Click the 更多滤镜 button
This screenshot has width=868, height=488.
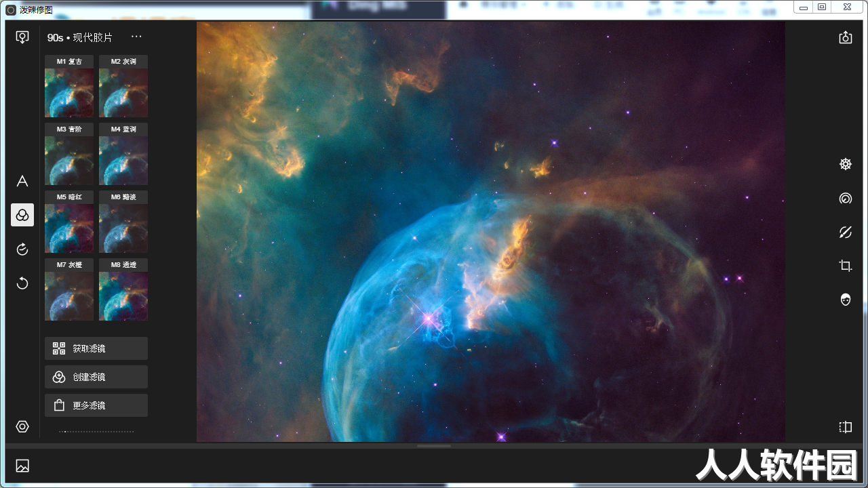[x=96, y=405]
